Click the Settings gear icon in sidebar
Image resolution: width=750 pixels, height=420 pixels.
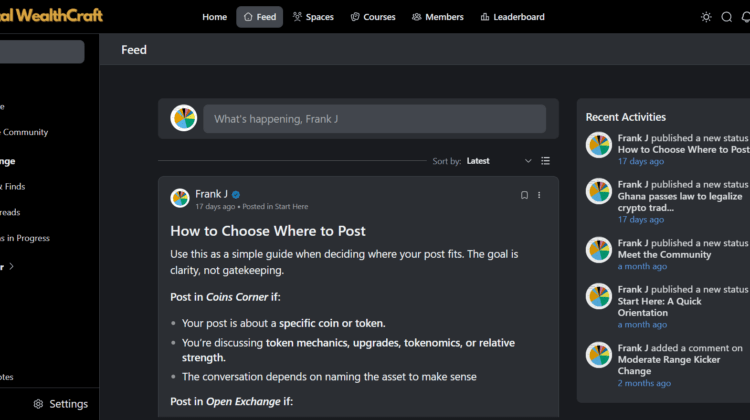pyautogui.click(x=38, y=404)
